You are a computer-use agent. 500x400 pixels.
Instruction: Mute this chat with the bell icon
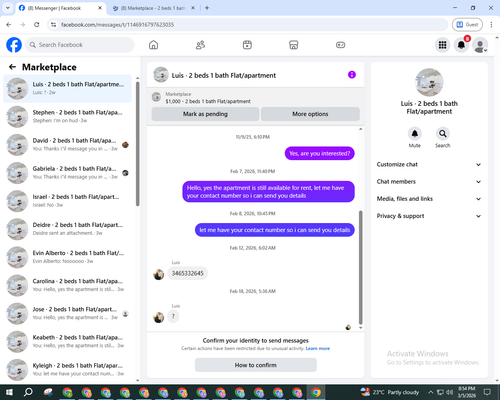click(x=415, y=134)
